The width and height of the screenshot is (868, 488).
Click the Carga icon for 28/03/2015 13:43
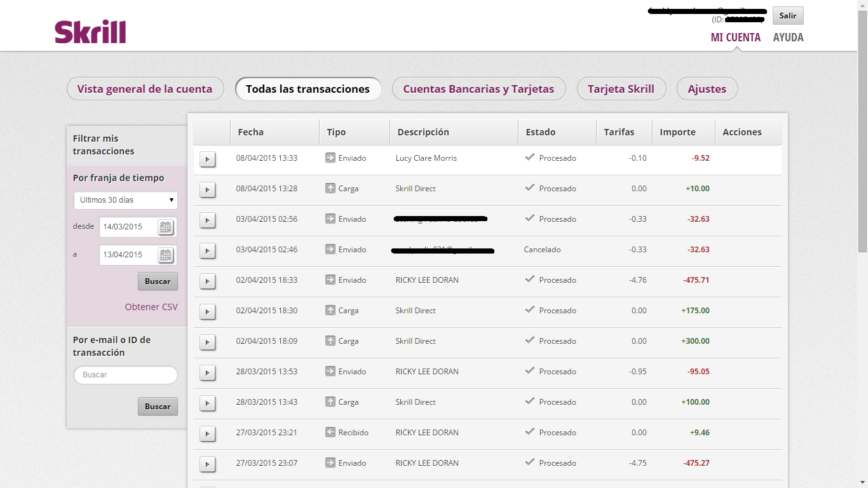click(330, 402)
